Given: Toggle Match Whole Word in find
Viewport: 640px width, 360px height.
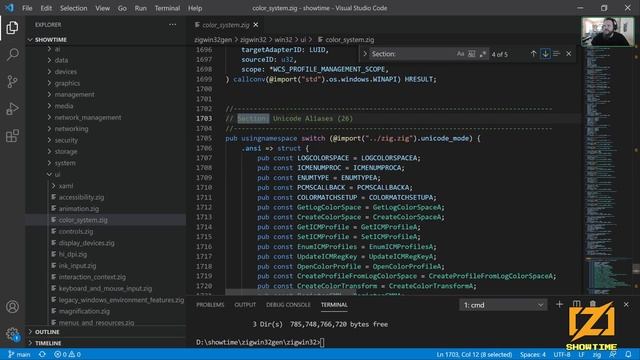Looking at the screenshot, I should 471,54.
